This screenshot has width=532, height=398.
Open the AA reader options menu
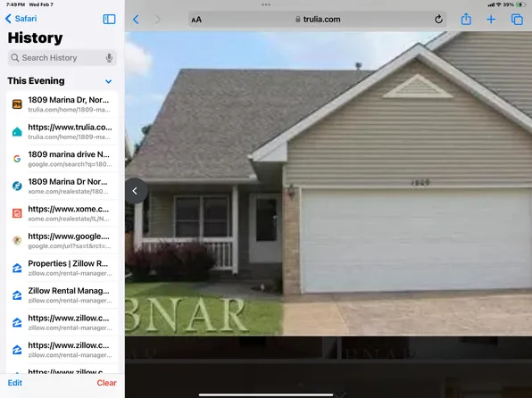[196, 20]
